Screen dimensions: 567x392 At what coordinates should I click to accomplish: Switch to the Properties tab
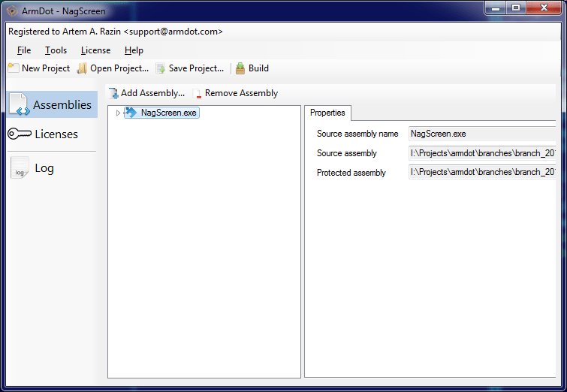click(327, 113)
